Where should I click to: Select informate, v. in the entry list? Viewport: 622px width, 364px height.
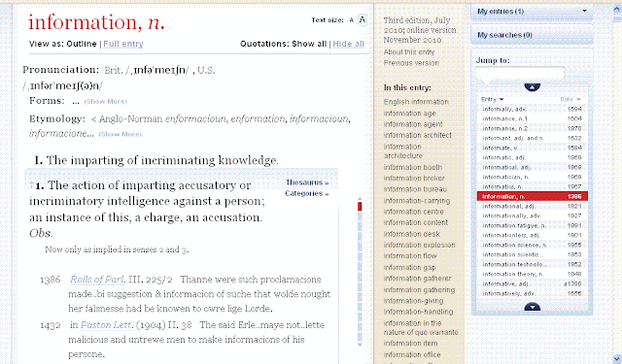tap(532, 148)
